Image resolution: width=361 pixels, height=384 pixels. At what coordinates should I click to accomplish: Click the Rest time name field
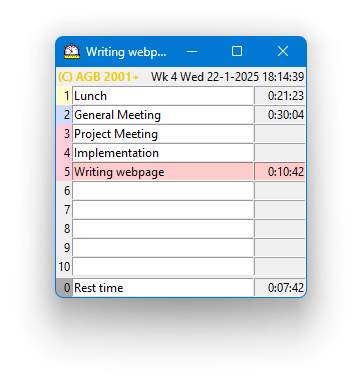(x=163, y=288)
